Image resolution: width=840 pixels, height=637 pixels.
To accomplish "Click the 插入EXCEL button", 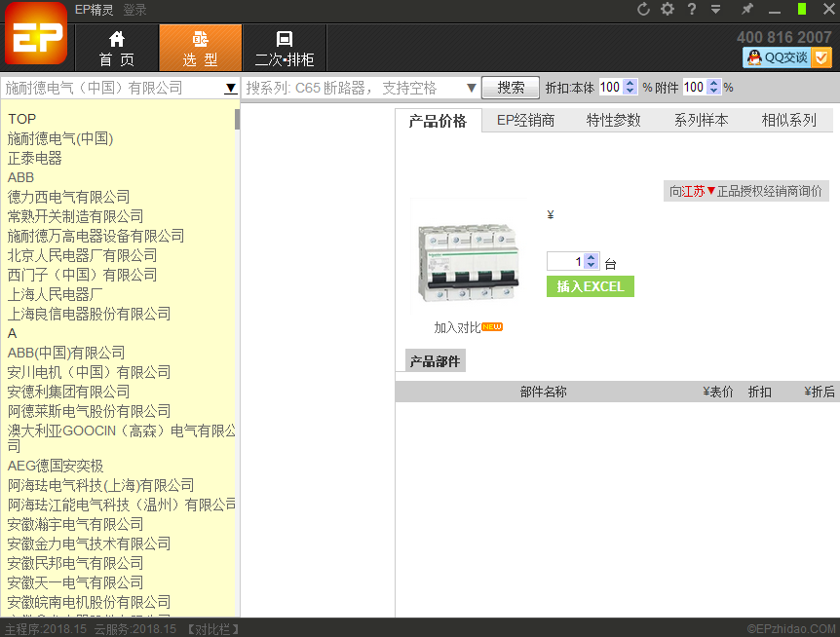I will pos(590,286).
